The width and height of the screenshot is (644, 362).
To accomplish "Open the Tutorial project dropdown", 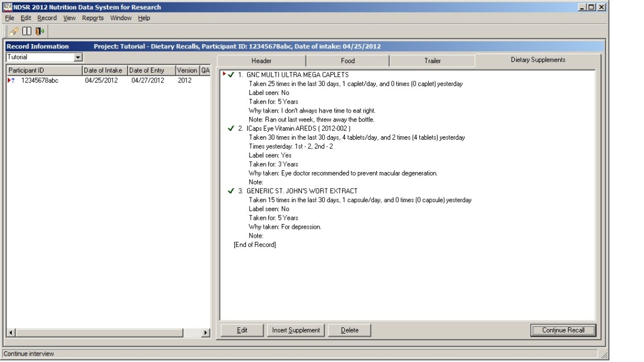I will pyautogui.click(x=78, y=58).
